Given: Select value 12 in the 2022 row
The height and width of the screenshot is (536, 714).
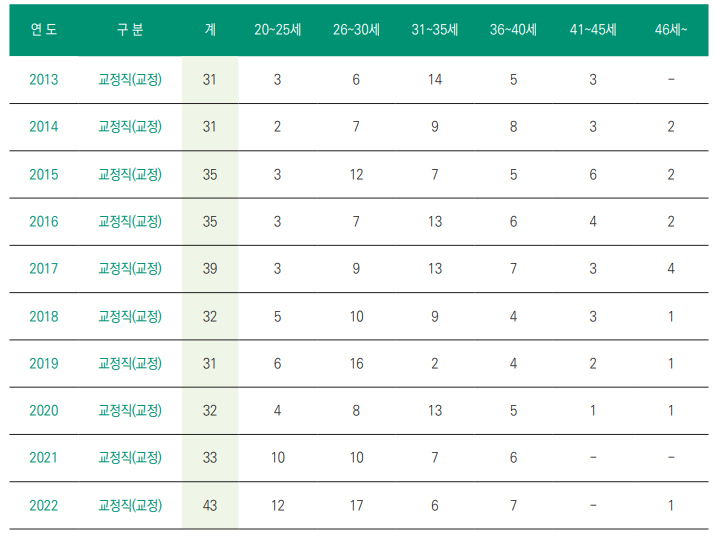Looking at the screenshot, I should (x=278, y=505).
